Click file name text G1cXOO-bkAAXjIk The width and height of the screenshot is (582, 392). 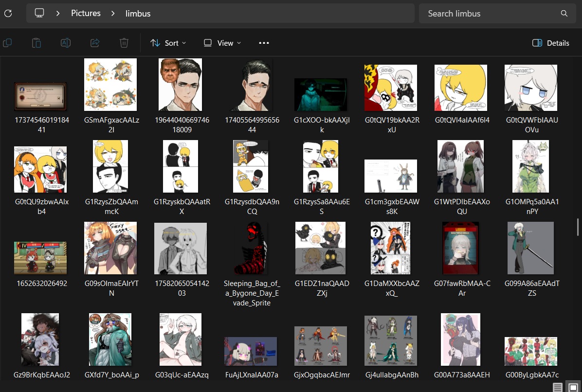click(322, 125)
